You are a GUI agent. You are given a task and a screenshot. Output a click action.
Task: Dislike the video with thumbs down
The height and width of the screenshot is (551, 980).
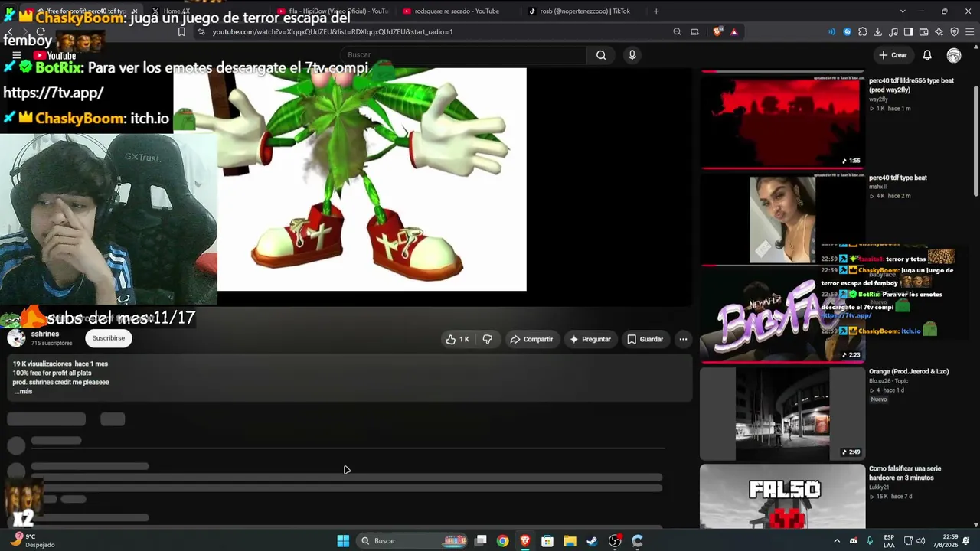[x=488, y=339]
